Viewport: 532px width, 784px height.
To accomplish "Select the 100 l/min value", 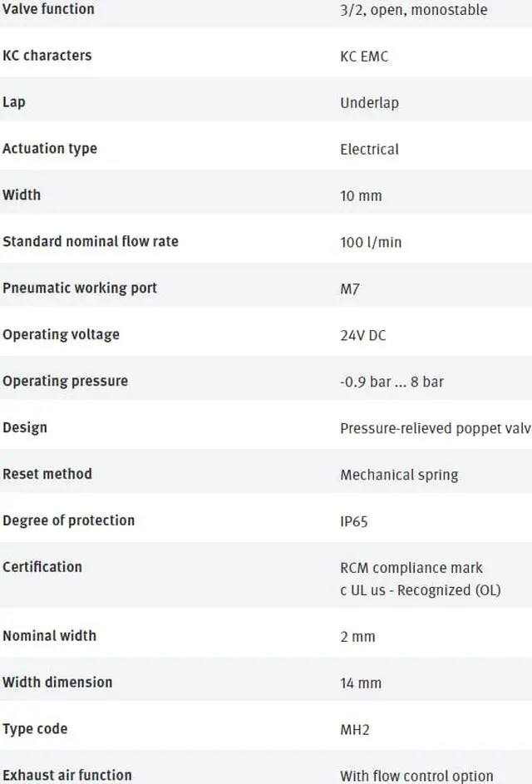I will pyautogui.click(x=371, y=243).
